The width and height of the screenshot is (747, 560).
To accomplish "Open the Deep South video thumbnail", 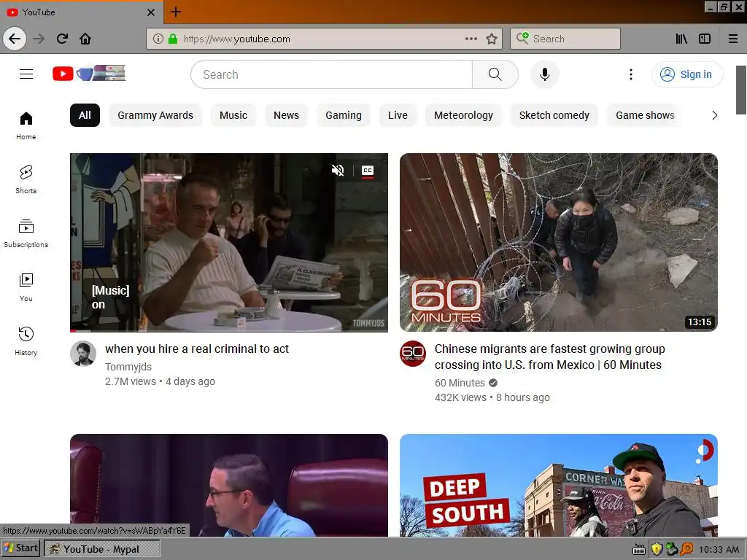I will point(558,485).
